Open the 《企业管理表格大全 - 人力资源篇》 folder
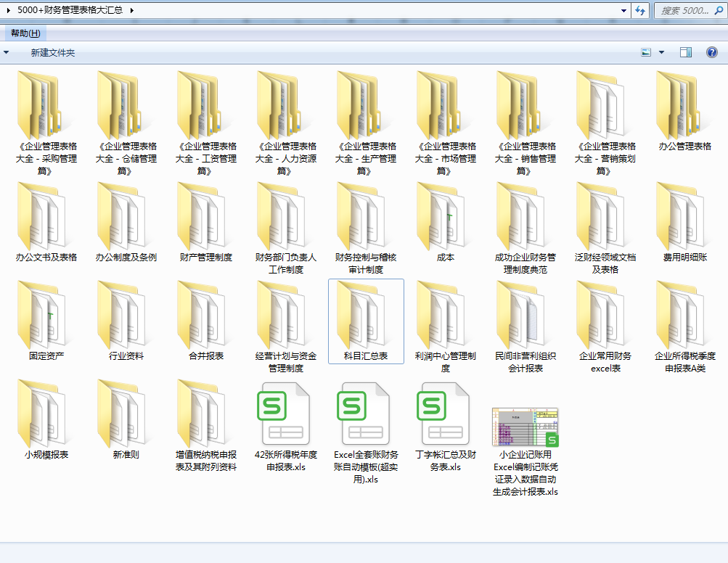728x563 pixels. tap(285, 123)
